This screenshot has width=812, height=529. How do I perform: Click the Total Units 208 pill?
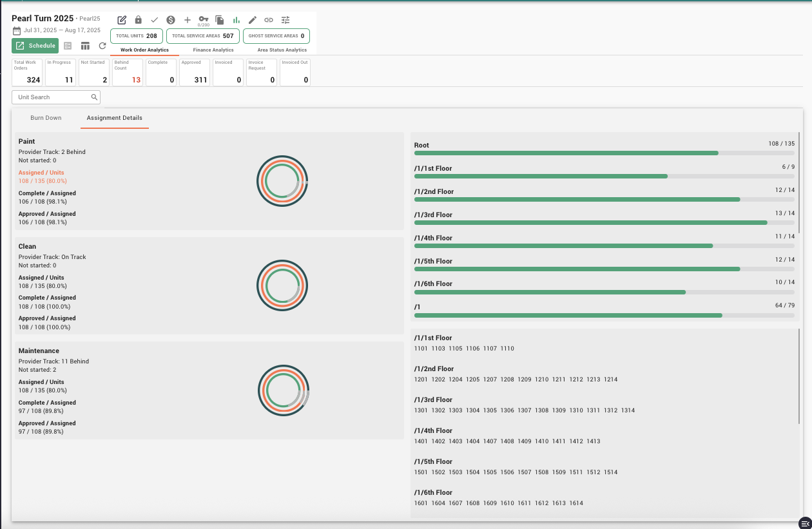(137, 36)
